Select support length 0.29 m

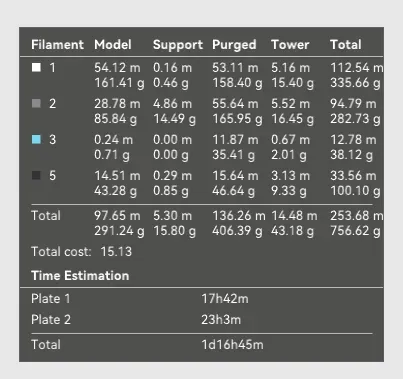pyautogui.click(x=172, y=176)
